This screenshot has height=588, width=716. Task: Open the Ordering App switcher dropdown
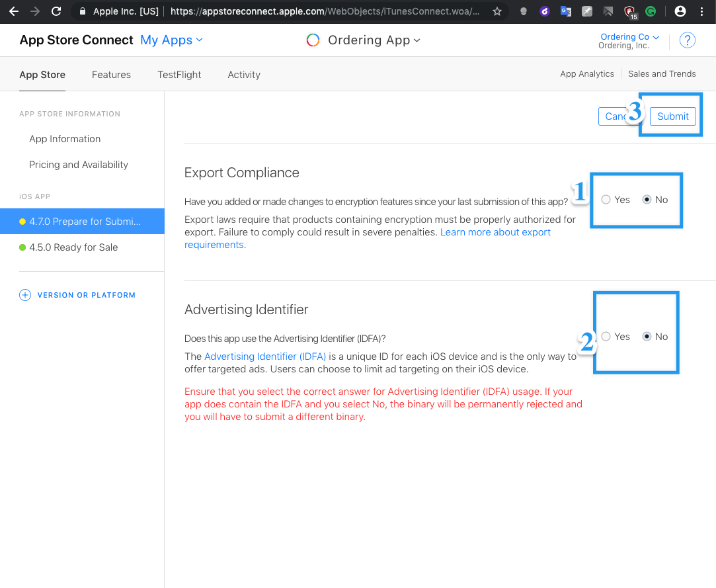(x=374, y=40)
